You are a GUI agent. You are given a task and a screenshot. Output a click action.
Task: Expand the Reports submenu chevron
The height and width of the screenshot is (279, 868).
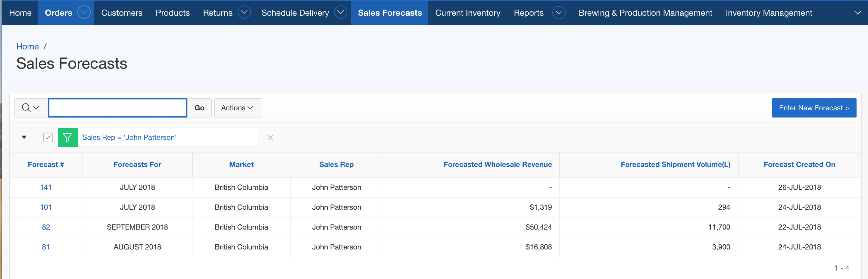558,13
